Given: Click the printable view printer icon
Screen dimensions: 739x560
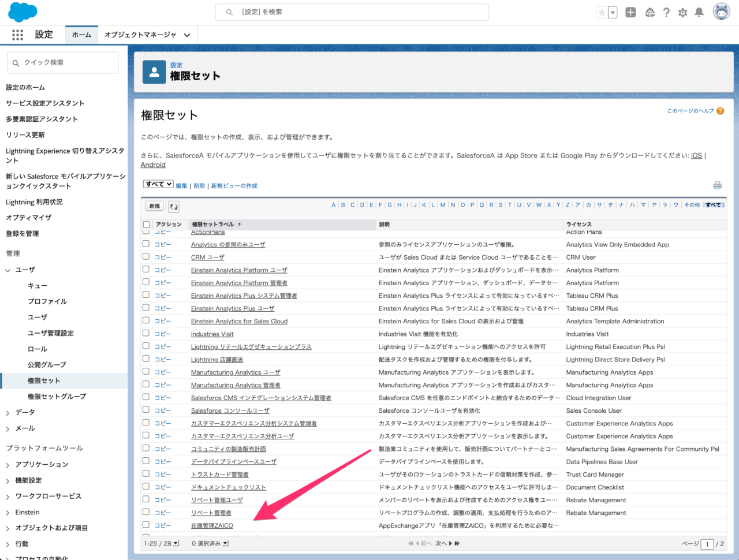Looking at the screenshot, I should pyautogui.click(x=717, y=185).
